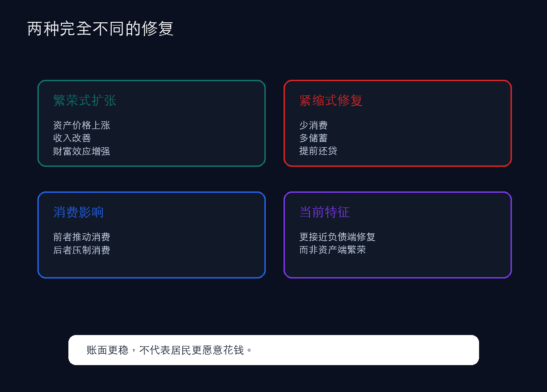Screen dimensions: 547x392
Task: Click the line 提前还贷
Action: coord(318,151)
